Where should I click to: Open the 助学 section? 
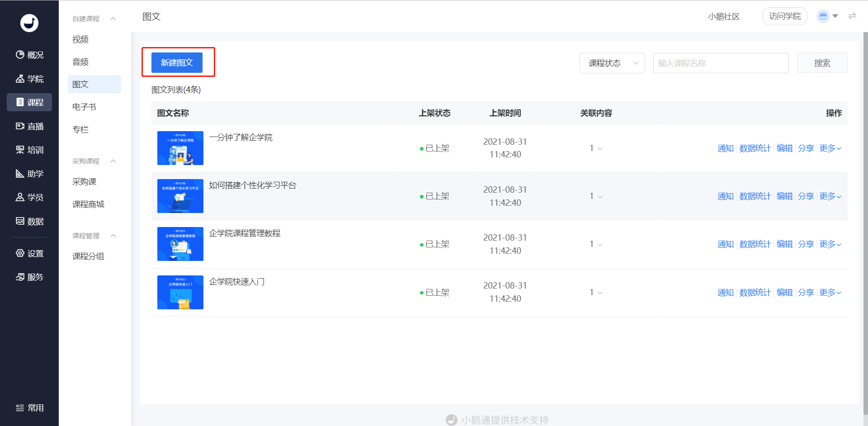tap(29, 174)
